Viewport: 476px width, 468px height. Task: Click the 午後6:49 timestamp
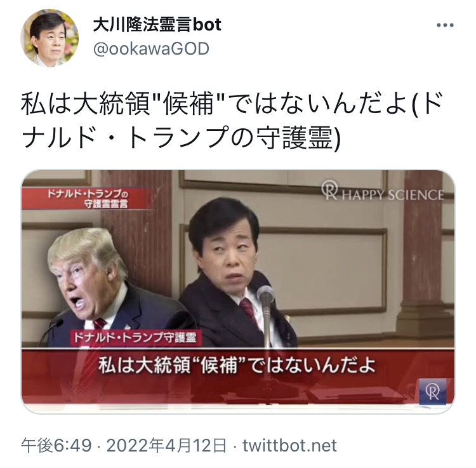(x=56, y=446)
